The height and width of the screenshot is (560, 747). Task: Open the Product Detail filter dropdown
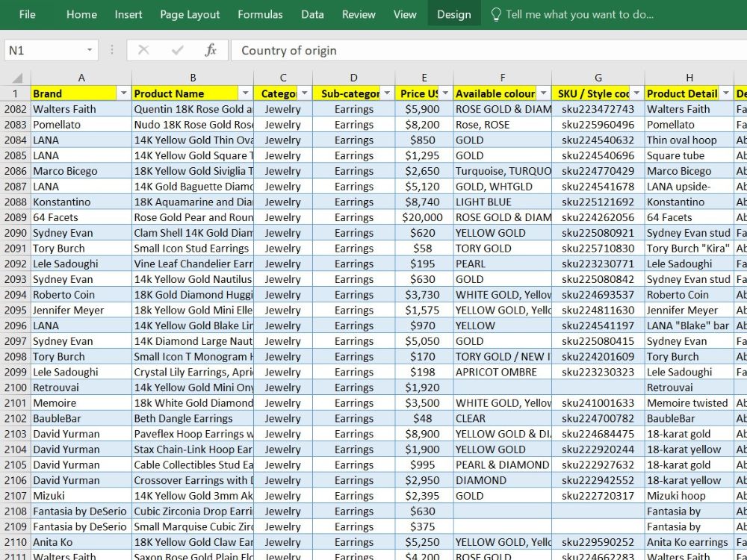[x=726, y=93]
